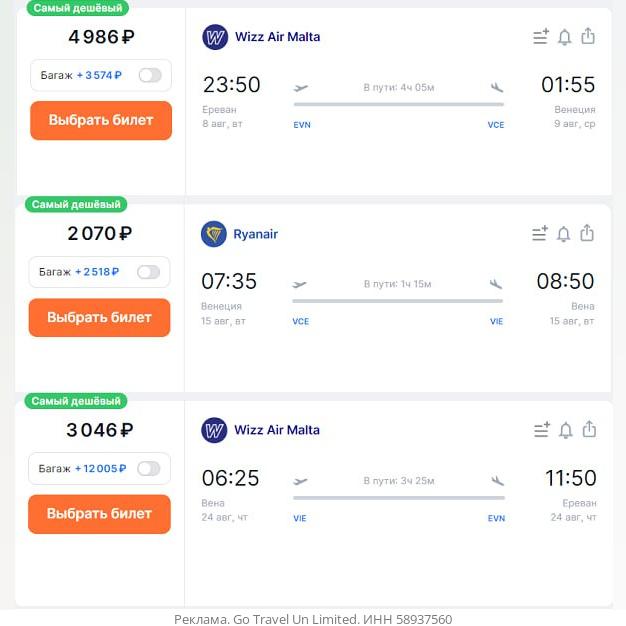The image size is (626, 626).
Task: Choose ticket for 4 986₽ flight
Action: click(x=101, y=120)
